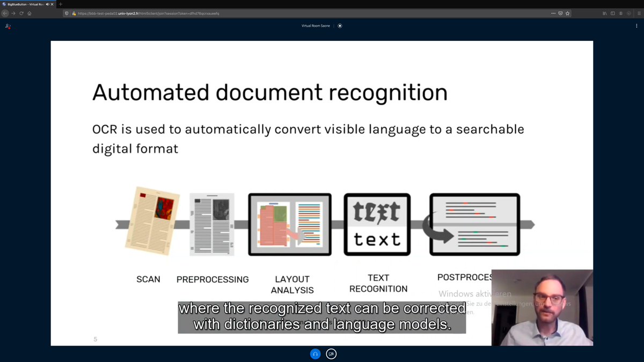This screenshot has width=644, height=362.
Task: Click the PREPROCESSING label
Action: tap(213, 279)
